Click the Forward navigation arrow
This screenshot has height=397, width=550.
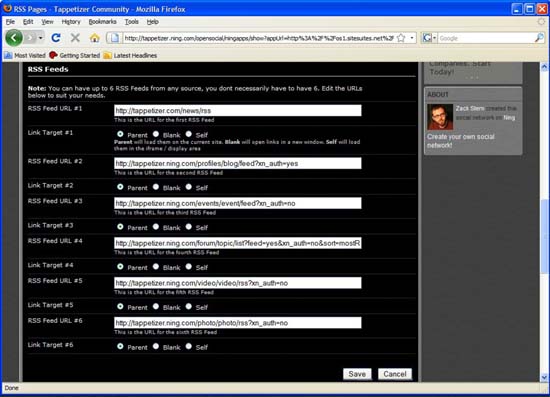coord(31,38)
